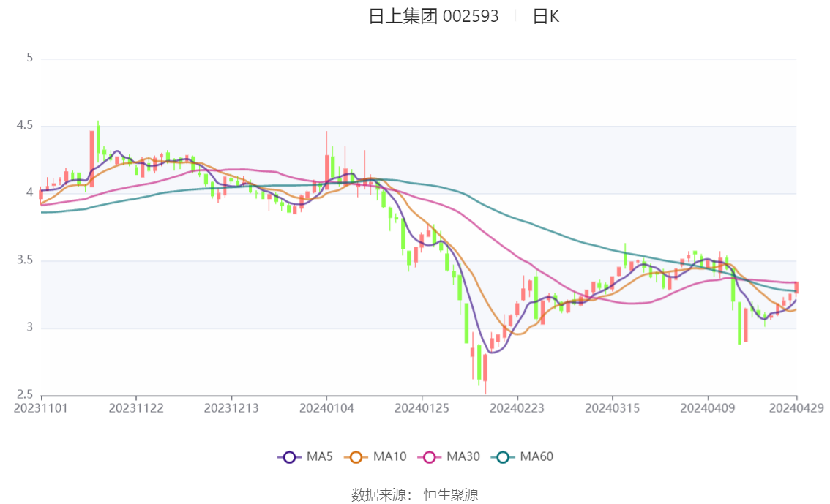This screenshot has width=830, height=504.
Task: Click the x-axis date label 20240429
Action: pyautogui.click(x=796, y=408)
